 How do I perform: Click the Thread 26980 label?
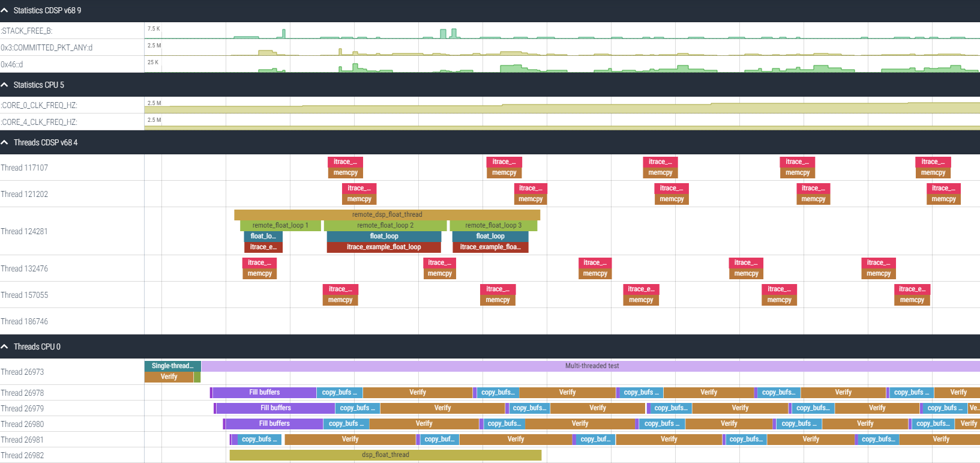22,424
